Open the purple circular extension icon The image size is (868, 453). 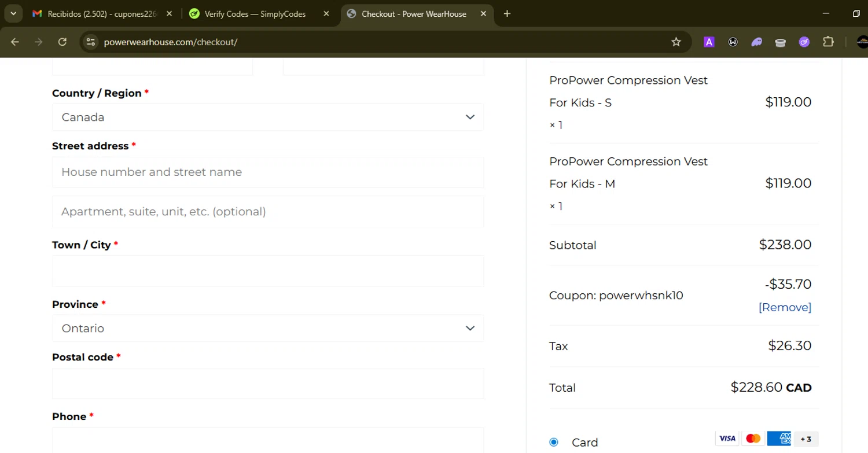coord(804,42)
